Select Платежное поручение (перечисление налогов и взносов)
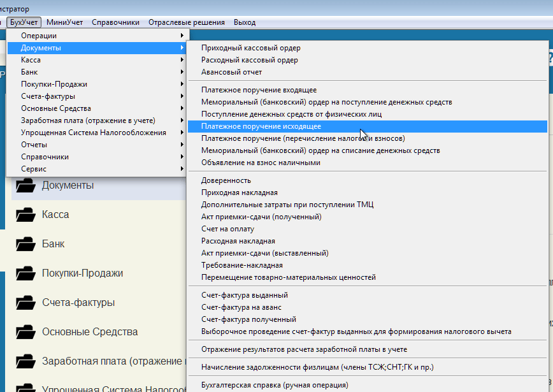The image size is (553, 392). [368, 138]
